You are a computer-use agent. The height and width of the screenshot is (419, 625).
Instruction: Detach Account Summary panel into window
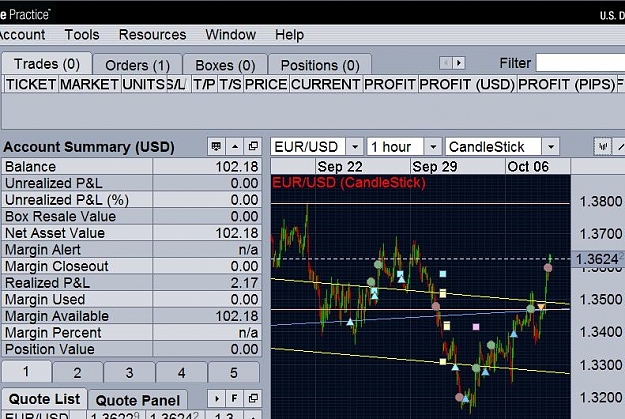pyautogui.click(x=253, y=146)
